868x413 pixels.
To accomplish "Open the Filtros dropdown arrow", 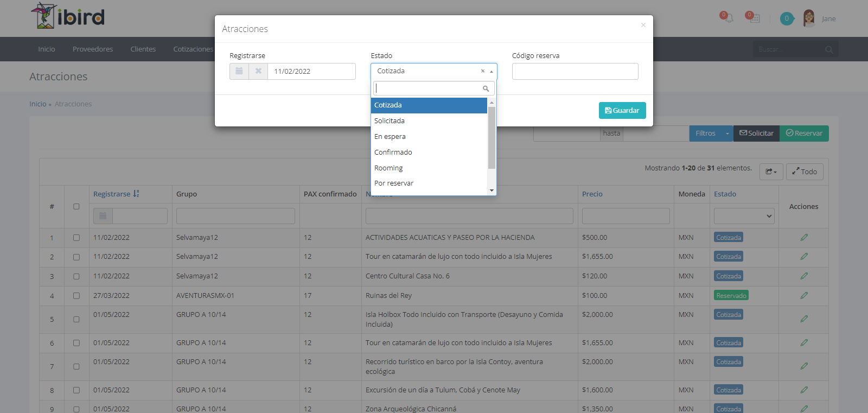I will [727, 134].
